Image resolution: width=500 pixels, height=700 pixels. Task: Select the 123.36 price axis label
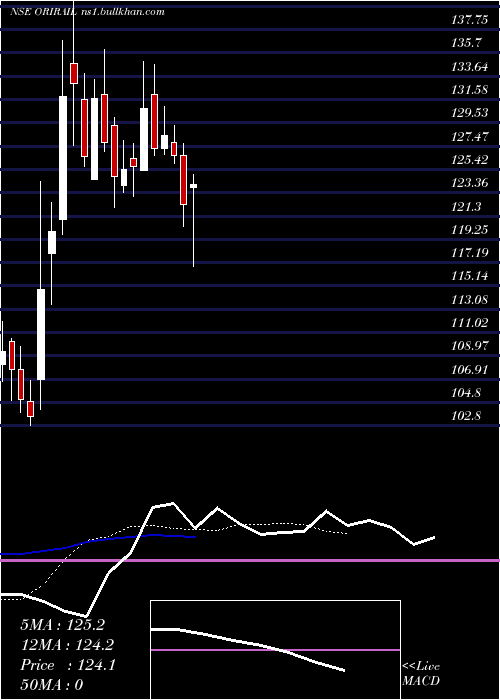click(x=470, y=183)
